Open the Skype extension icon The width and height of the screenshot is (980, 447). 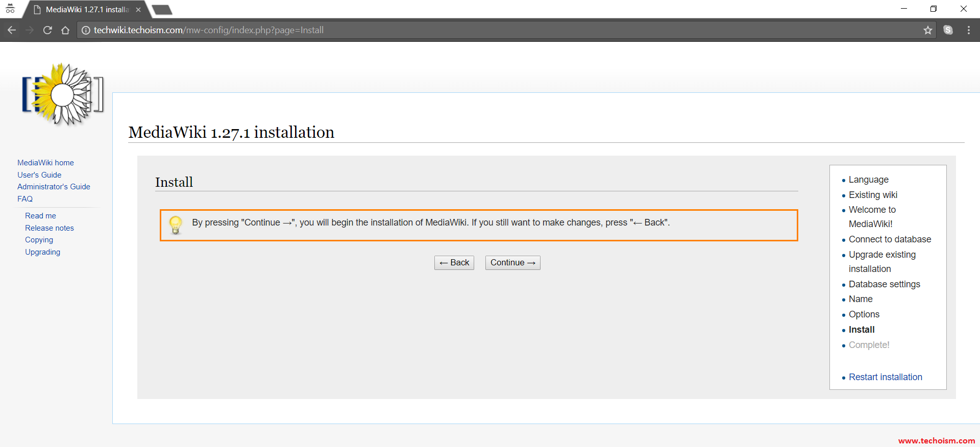[948, 30]
